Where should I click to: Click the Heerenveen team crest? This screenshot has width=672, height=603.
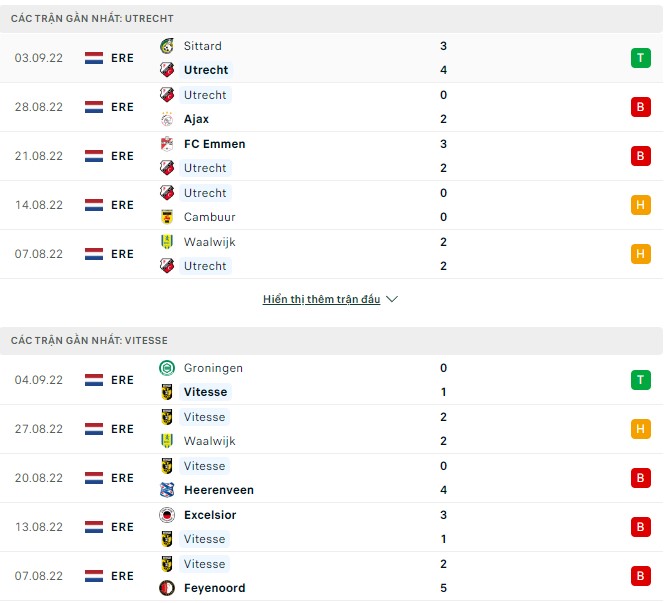pos(167,490)
